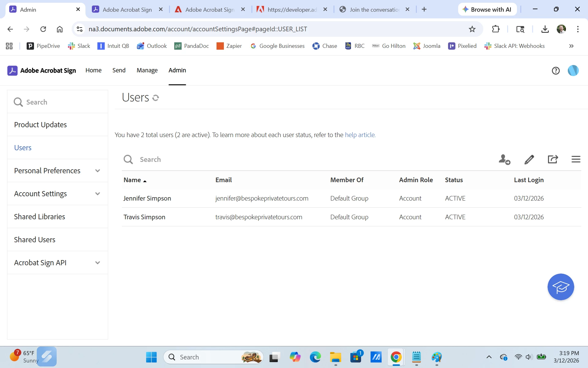The height and width of the screenshot is (368, 588).
Task: Bookmark this page with star icon
Action: point(472,29)
